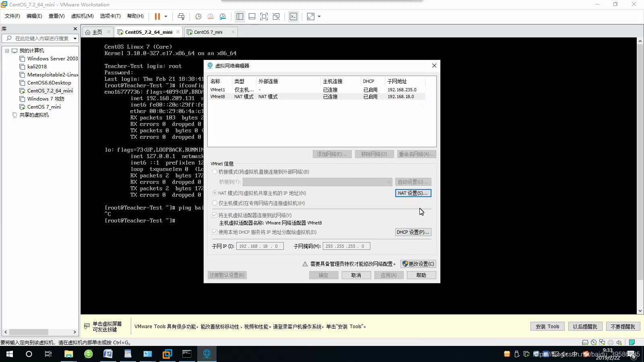Click the green message log icon
Screen dimensions: 644x362
click(632, 343)
